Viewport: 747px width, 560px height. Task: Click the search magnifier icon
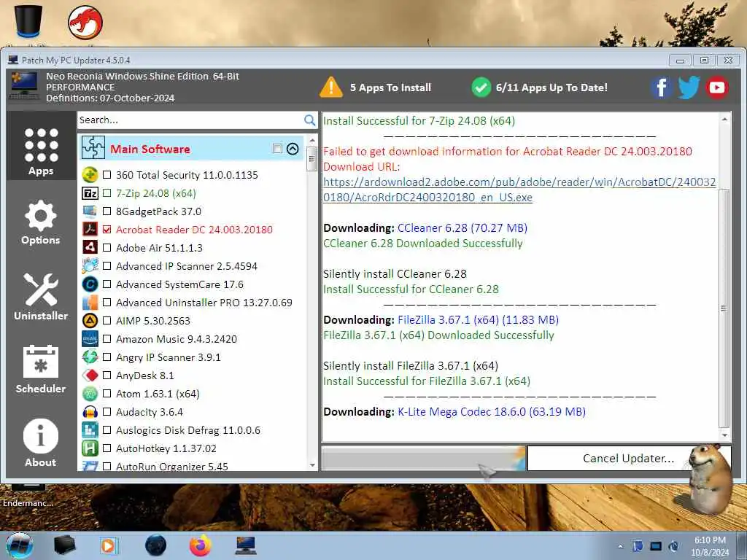click(309, 120)
